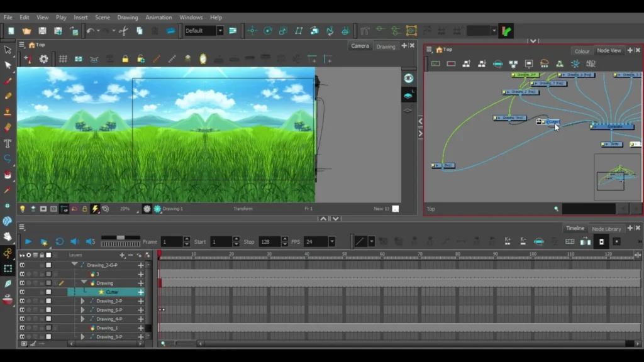This screenshot has width=644, height=362.
Task: Click the Disable node red rectangle icon
Action: tap(451, 63)
